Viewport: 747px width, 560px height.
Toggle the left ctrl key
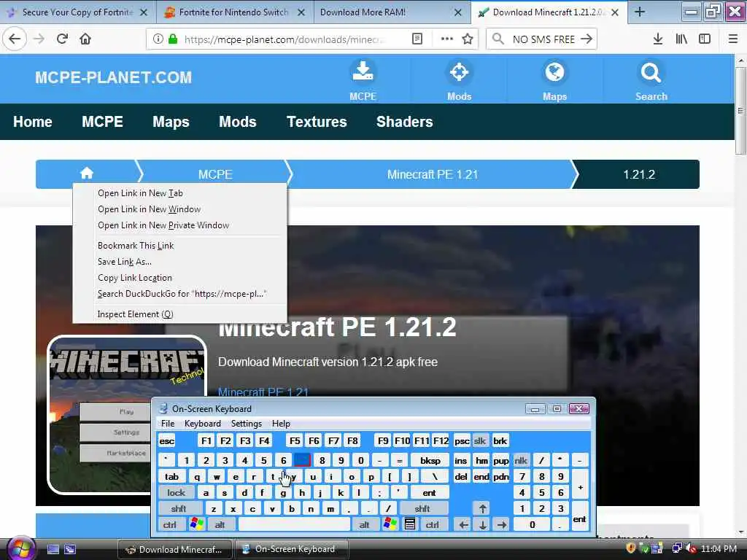(x=169, y=524)
